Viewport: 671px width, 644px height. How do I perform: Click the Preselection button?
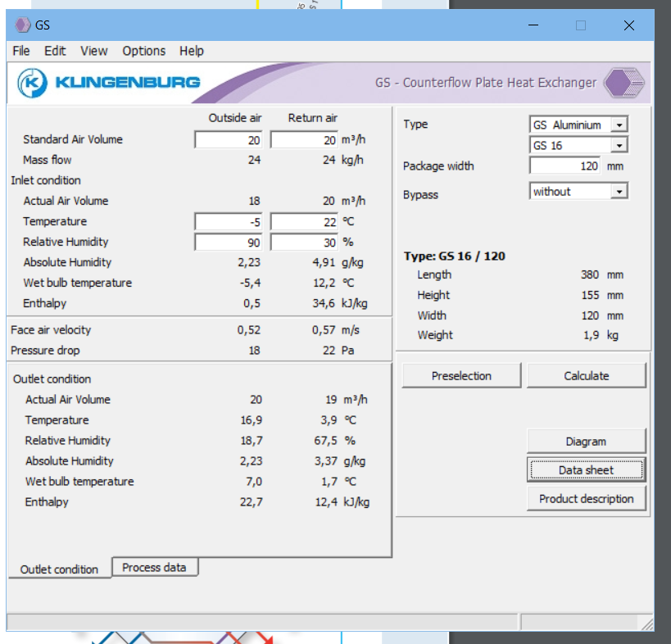click(x=461, y=376)
